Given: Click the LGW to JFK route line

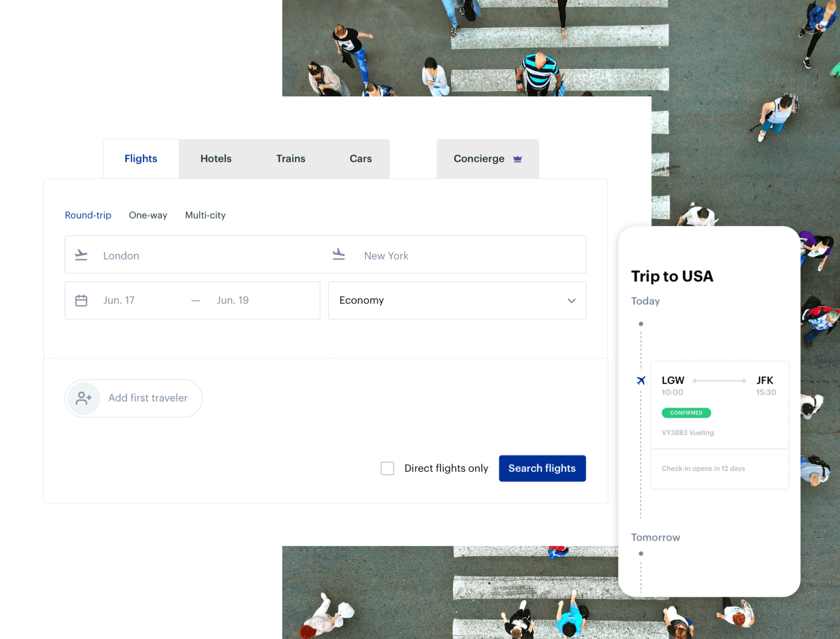Looking at the screenshot, I should tap(719, 380).
